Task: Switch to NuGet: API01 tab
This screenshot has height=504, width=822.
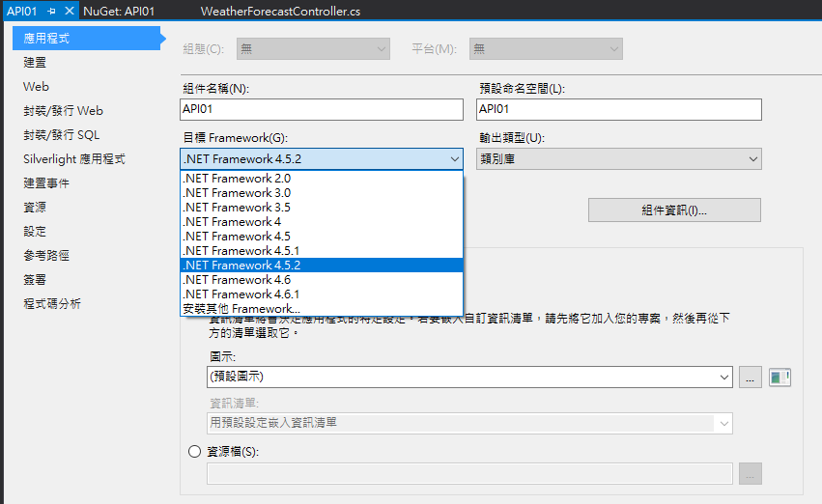Action: tap(119, 11)
